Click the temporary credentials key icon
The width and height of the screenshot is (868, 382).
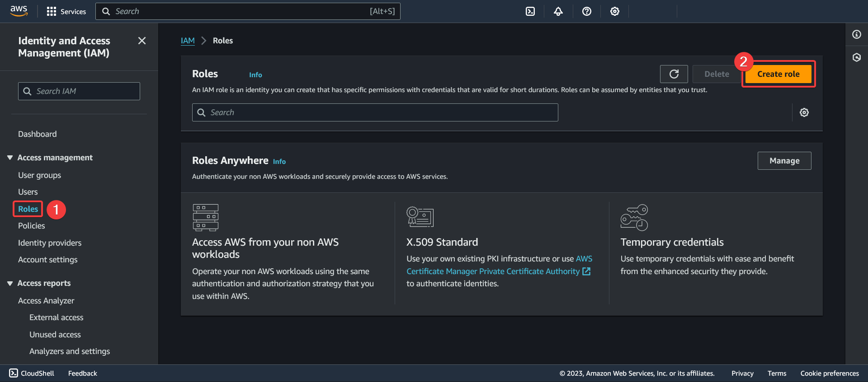pyautogui.click(x=634, y=217)
